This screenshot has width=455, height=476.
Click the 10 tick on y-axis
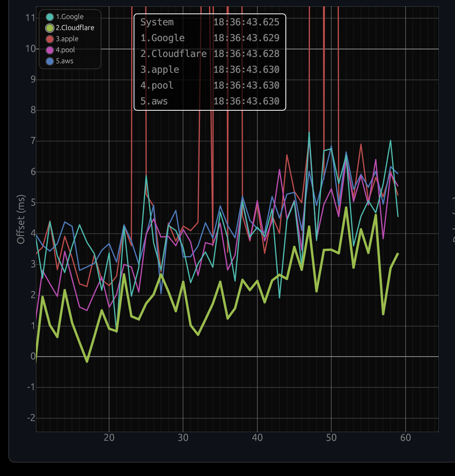pyautogui.click(x=30, y=49)
